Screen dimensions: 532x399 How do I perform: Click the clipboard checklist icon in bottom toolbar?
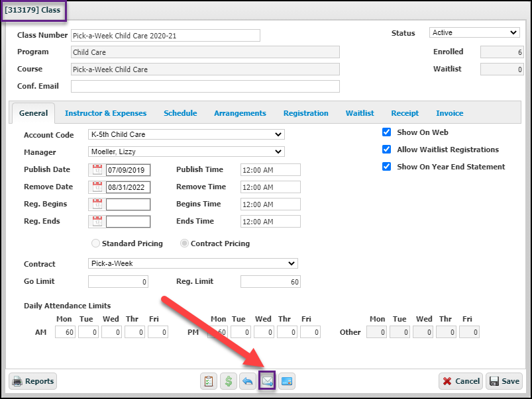pyautogui.click(x=208, y=381)
